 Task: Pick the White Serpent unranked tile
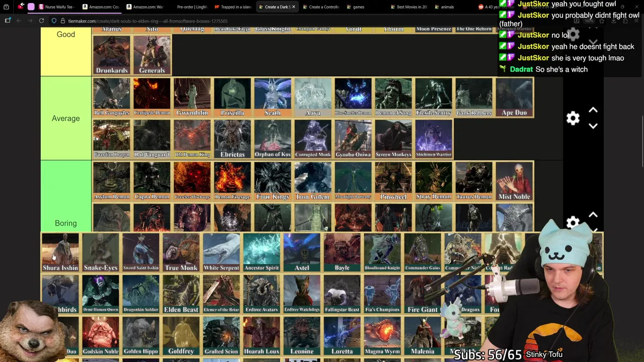(x=221, y=252)
